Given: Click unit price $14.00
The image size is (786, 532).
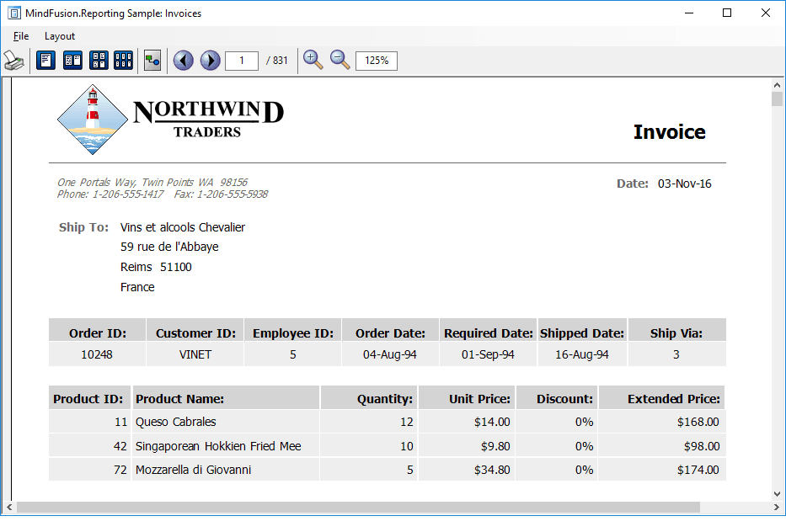Looking at the screenshot, I should (x=492, y=422).
